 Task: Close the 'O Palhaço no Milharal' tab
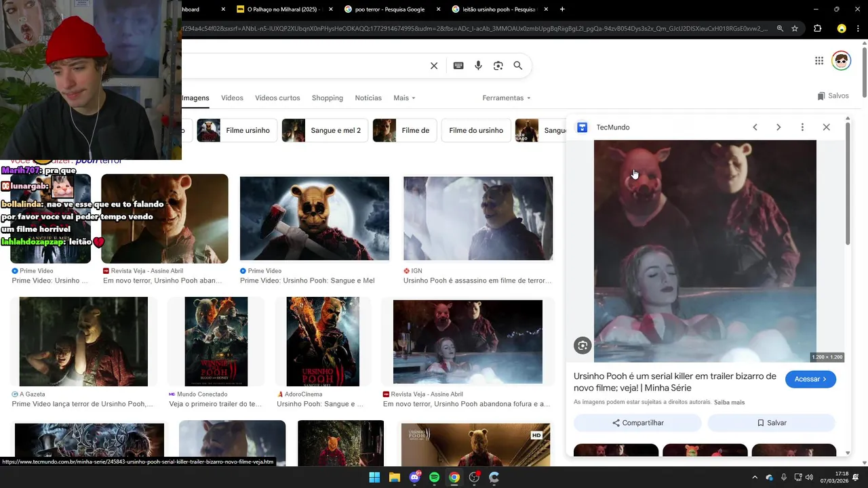click(x=330, y=9)
